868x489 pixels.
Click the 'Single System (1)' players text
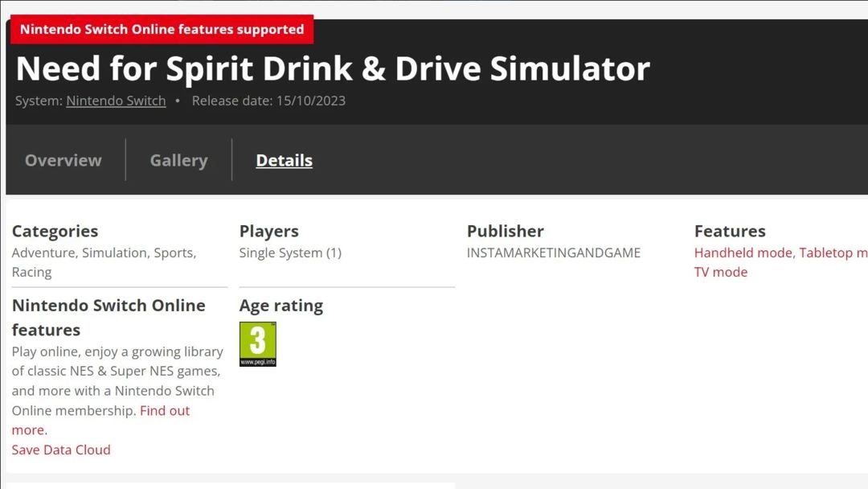pyautogui.click(x=290, y=253)
